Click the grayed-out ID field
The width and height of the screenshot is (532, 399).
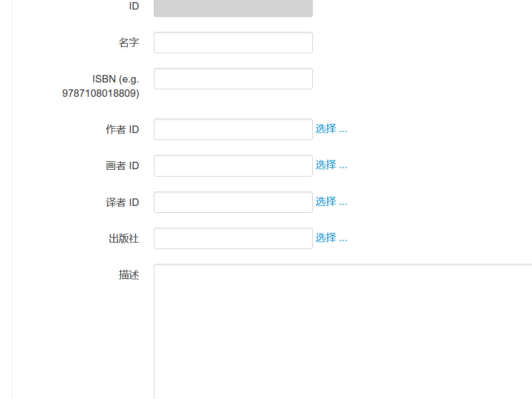coord(232,8)
